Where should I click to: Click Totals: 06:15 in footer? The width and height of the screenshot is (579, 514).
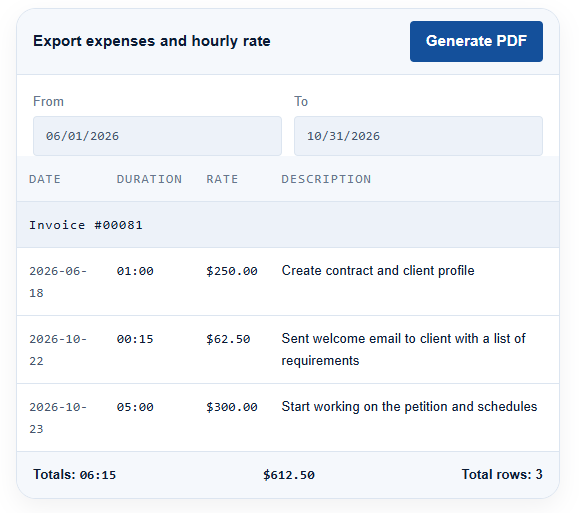click(75, 474)
